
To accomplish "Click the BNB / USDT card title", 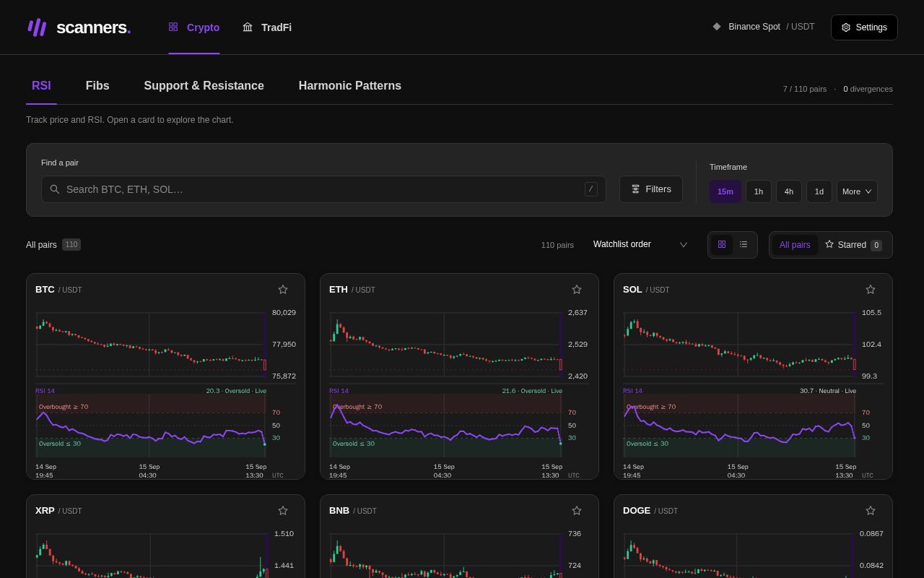I will point(353,511).
